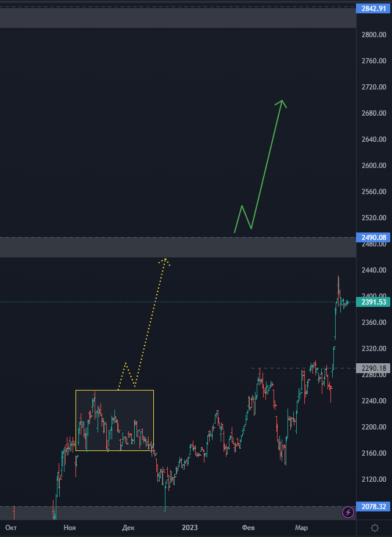
Task: Click the 2240.00 price axis tick
Action: (374, 400)
